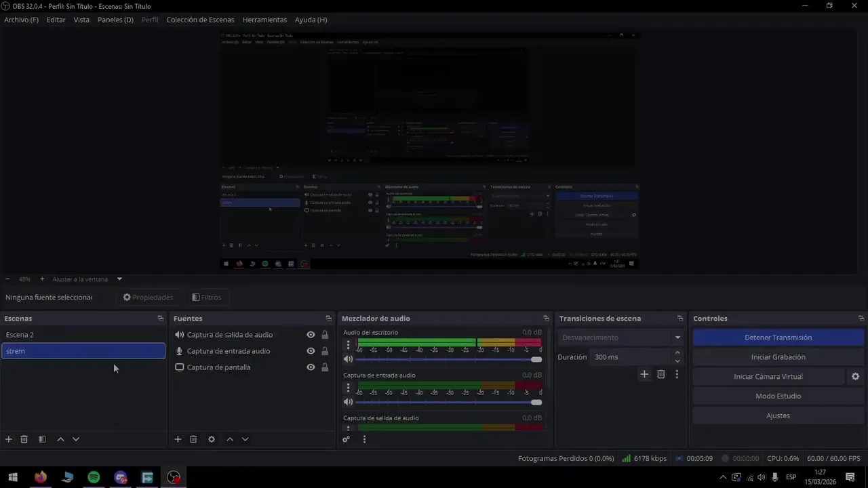
Task: Open advanced audio properties gears icon
Action: 346,439
